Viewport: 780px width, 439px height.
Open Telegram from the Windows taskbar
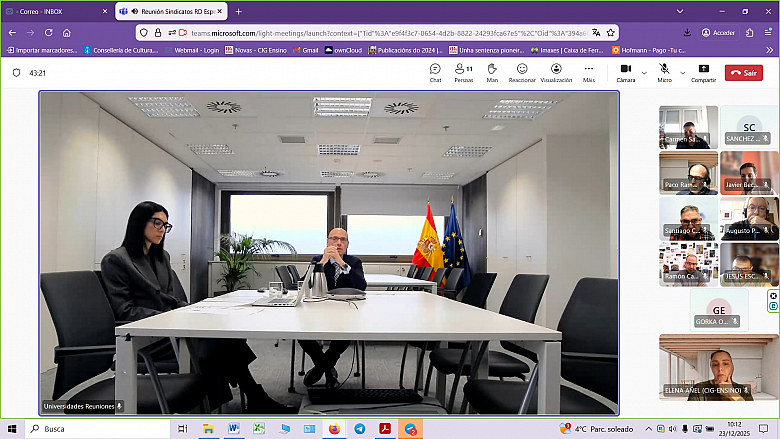pyautogui.click(x=359, y=428)
